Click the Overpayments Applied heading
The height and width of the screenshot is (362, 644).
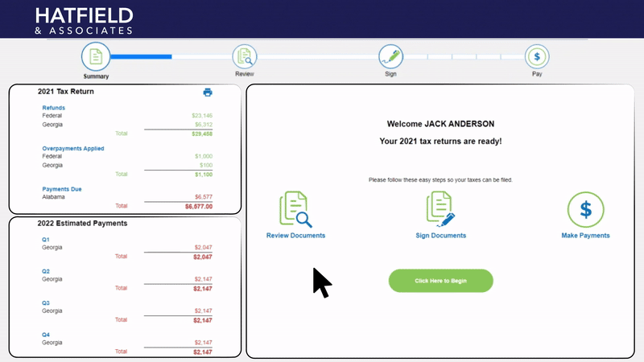pos(73,148)
